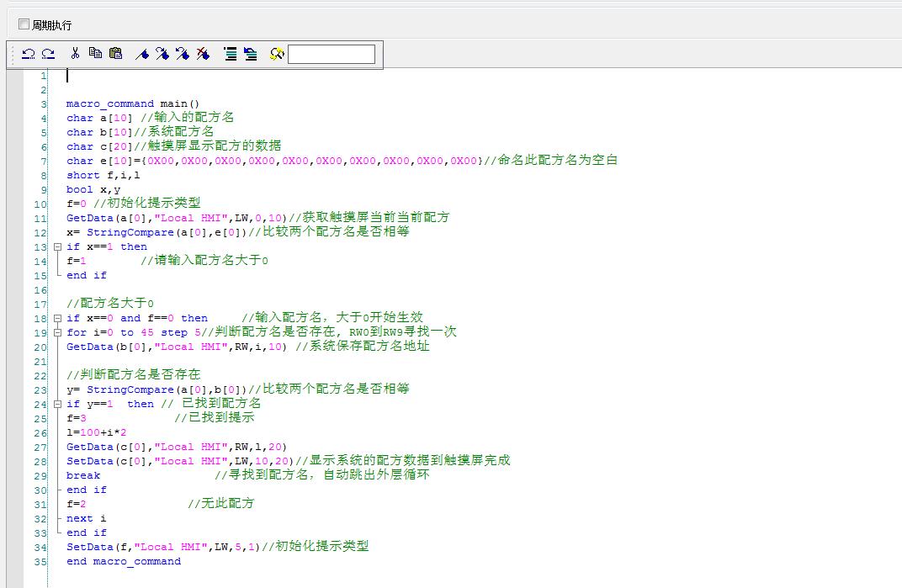Jump to previous bookmark icon

pos(183,54)
